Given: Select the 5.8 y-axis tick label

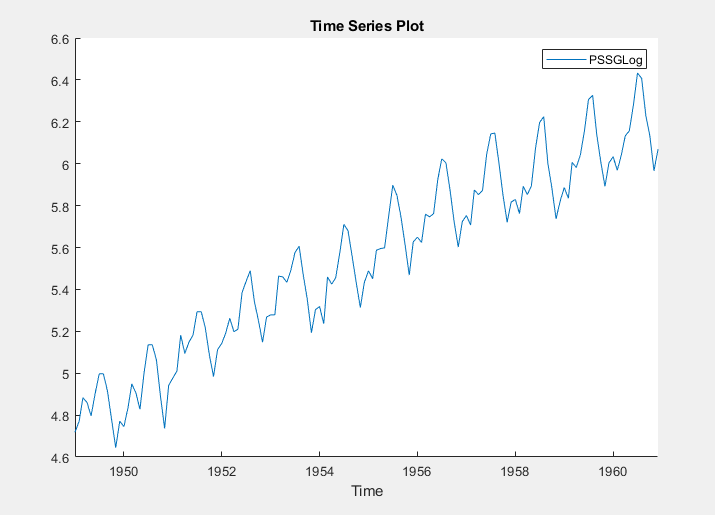Looking at the screenshot, I should [59, 207].
